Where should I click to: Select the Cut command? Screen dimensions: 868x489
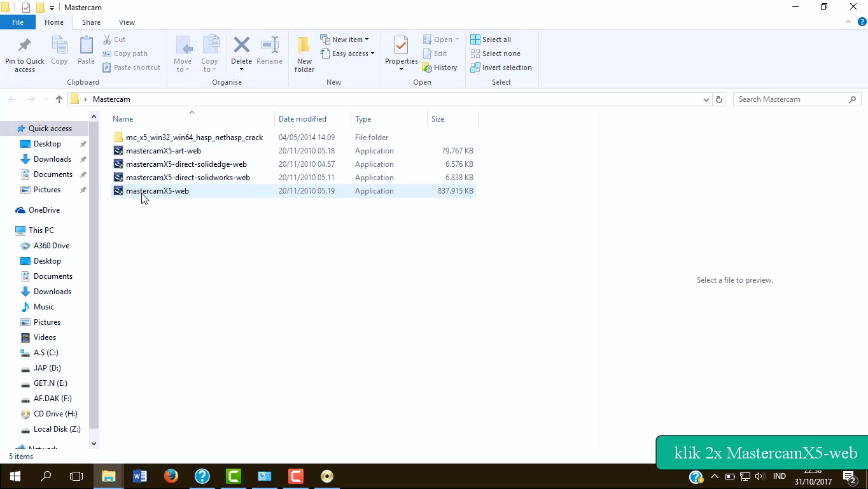click(114, 39)
